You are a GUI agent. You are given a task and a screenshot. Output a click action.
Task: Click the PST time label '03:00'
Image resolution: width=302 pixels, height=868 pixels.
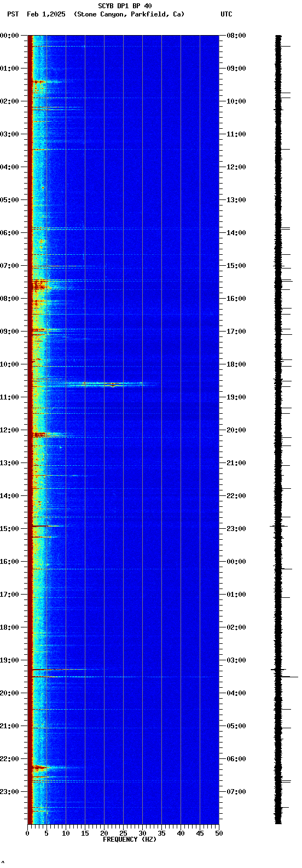point(9,134)
